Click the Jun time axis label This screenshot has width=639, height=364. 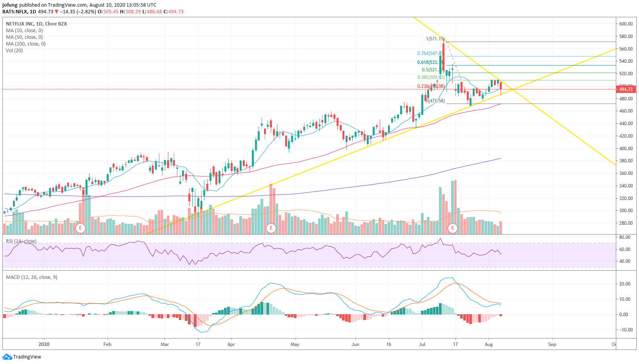pos(355,344)
